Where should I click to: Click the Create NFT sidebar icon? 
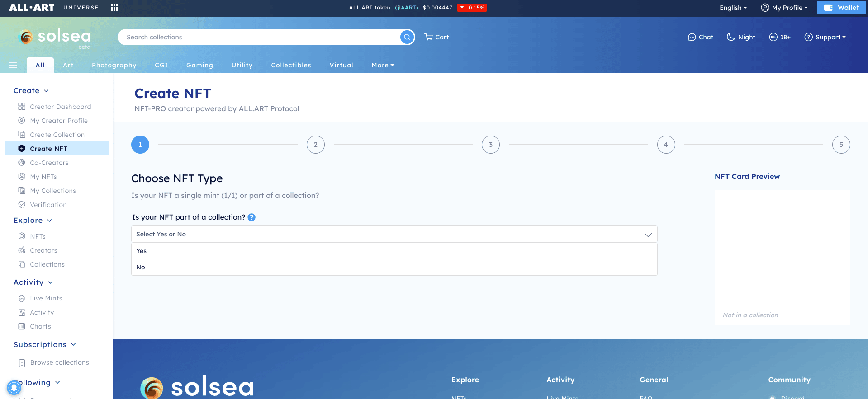click(x=22, y=149)
